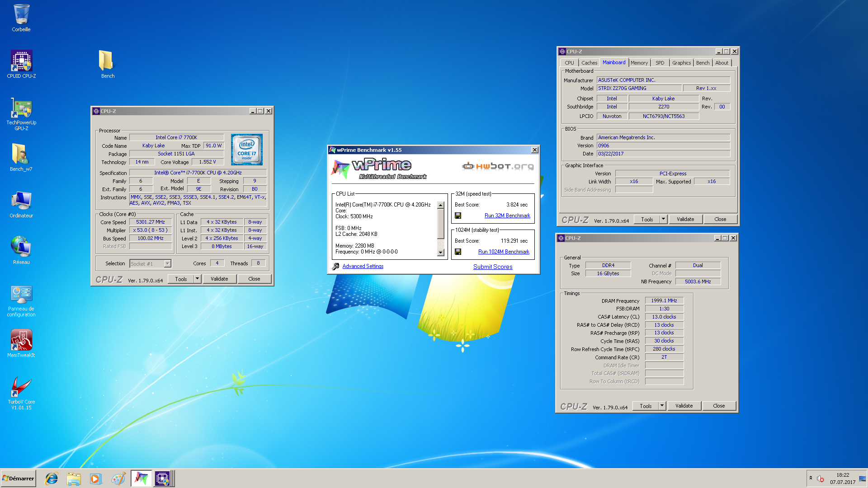Click scroll down arrow in CPU List

(x=441, y=253)
